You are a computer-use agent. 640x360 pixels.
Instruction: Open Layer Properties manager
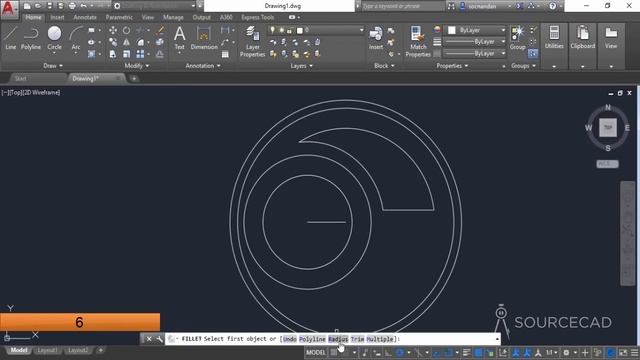pos(252,41)
